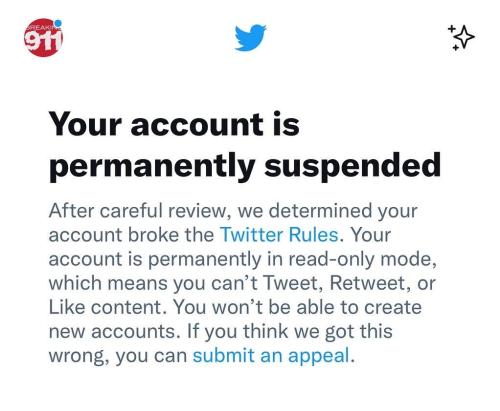Tap the sparkle timeline-options icon
This screenshot has width=500, height=411.
click(461, 37)
